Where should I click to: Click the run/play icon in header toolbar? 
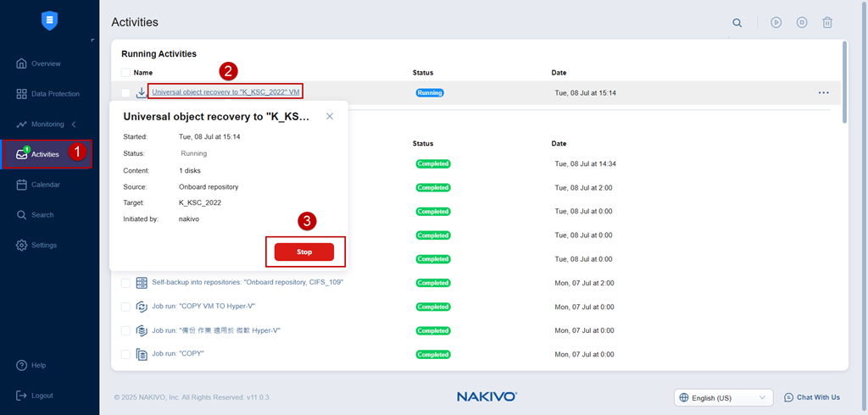pyautogui.click(x=776, y=23)
